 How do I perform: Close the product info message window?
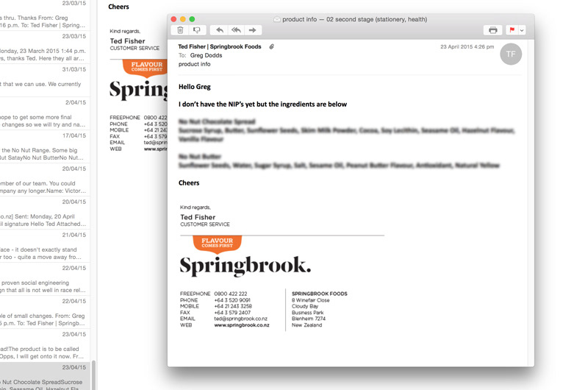(173, 19)
